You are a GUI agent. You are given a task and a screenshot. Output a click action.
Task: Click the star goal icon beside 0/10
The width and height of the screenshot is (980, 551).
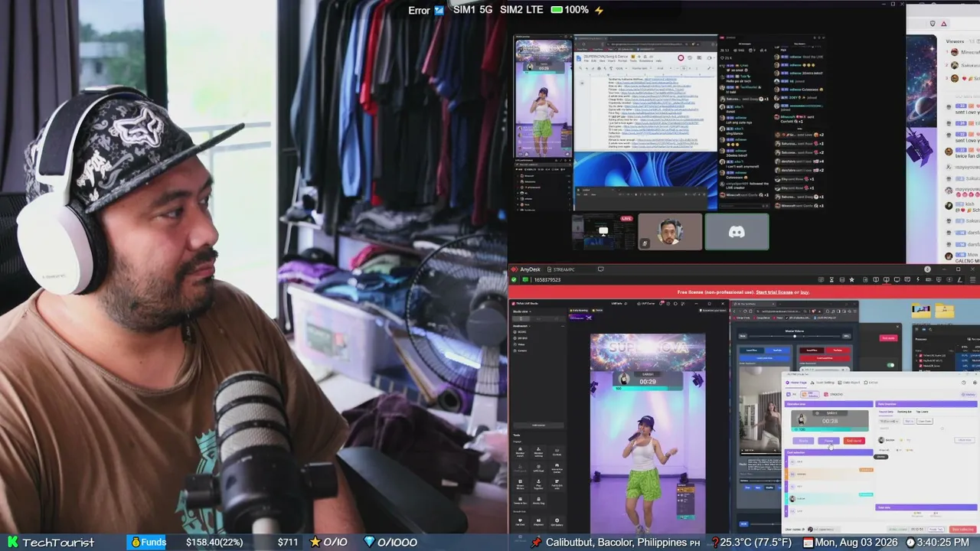point(315,542)
